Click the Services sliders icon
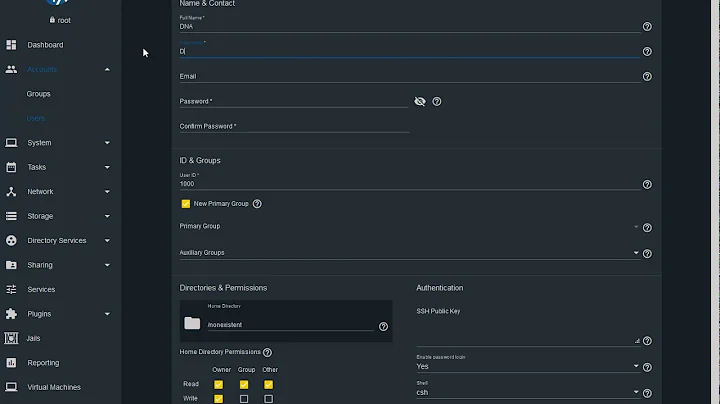The width and height of the screenshot is (720, 404). click(x=11, y=289)
